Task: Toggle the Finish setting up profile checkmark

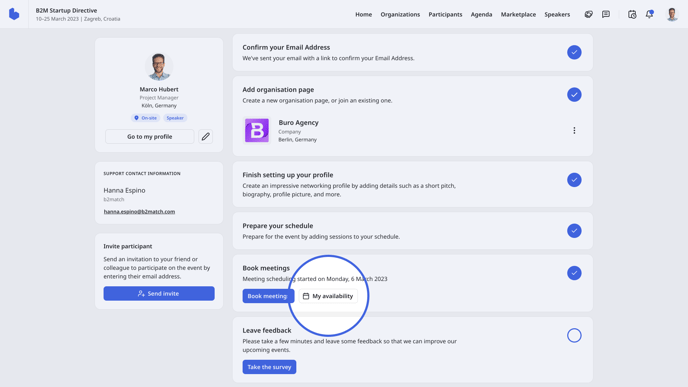Action: click(x=574, y=179)
